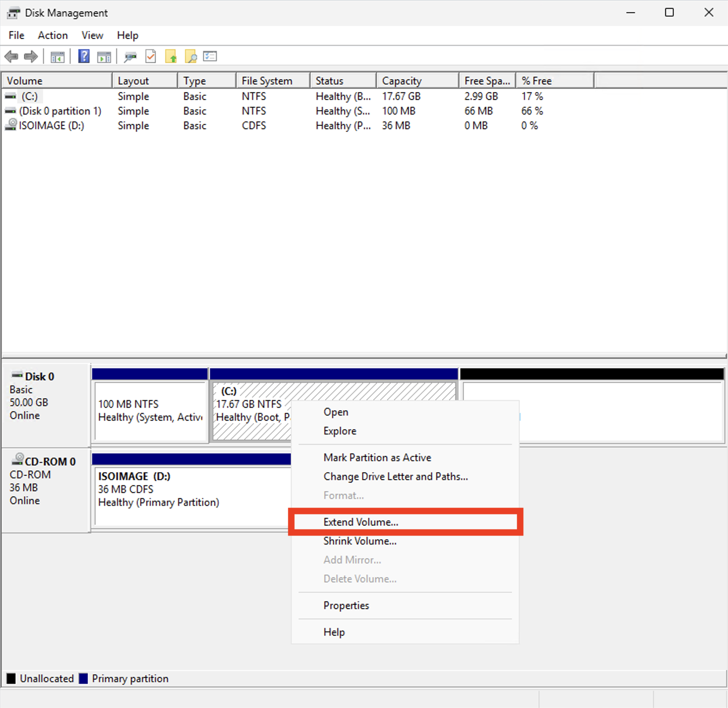Click the disk drive with magnifier toolbar icon
728x708 pixels.
pyautogui.click(x=130, y=56)
